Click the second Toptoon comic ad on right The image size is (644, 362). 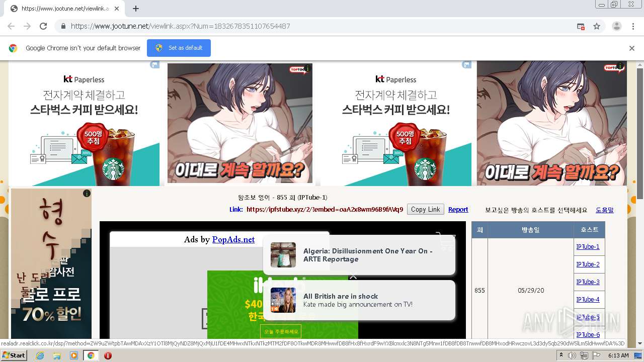(552, 124)
